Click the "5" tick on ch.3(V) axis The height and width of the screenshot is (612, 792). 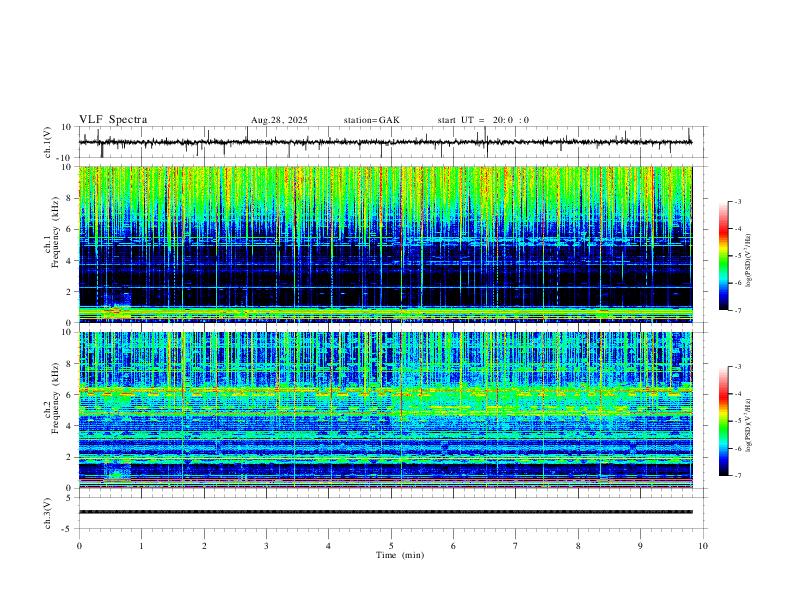click(x=70, y=497)
